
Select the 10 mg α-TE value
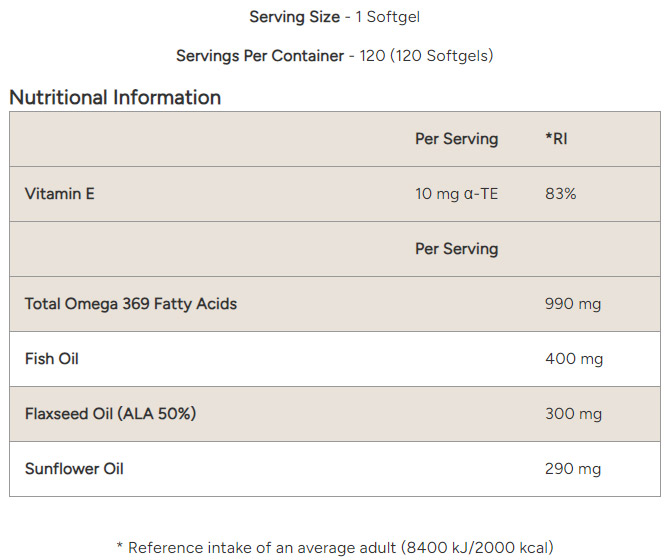coord(456,194)
